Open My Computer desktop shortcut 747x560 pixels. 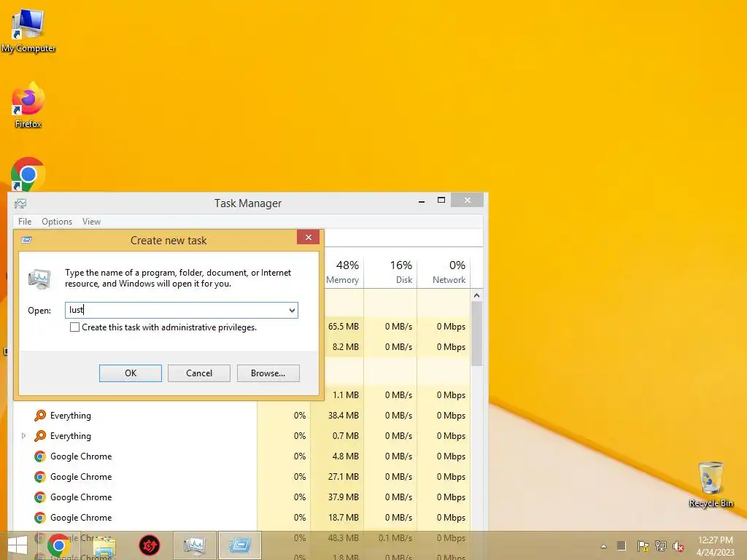pyautogui.click(x=28, y=29)
